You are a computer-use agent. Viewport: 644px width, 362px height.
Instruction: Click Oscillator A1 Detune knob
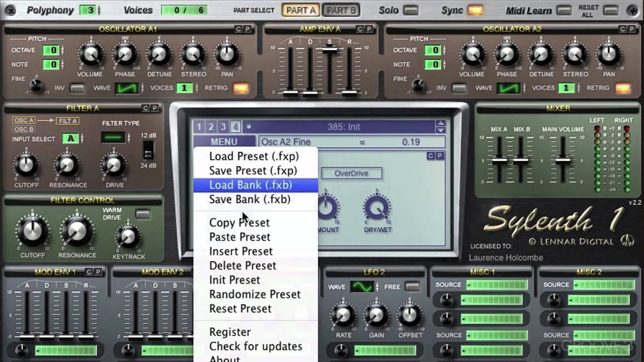coord(159,54)
